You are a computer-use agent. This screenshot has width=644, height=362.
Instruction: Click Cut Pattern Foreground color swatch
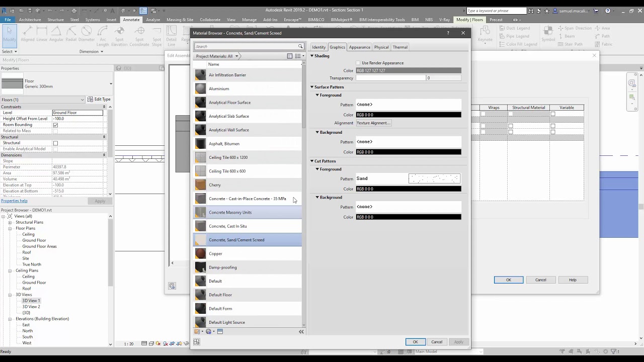tap(409, 189)
